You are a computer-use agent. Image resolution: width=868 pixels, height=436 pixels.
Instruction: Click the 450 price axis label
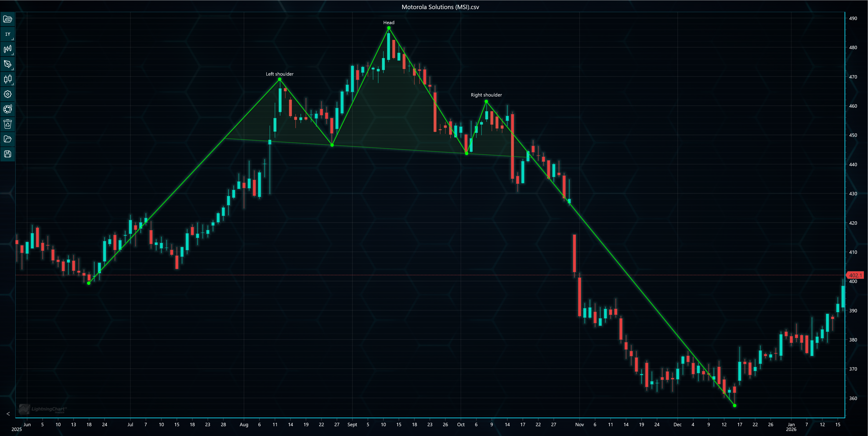point(853,135)
